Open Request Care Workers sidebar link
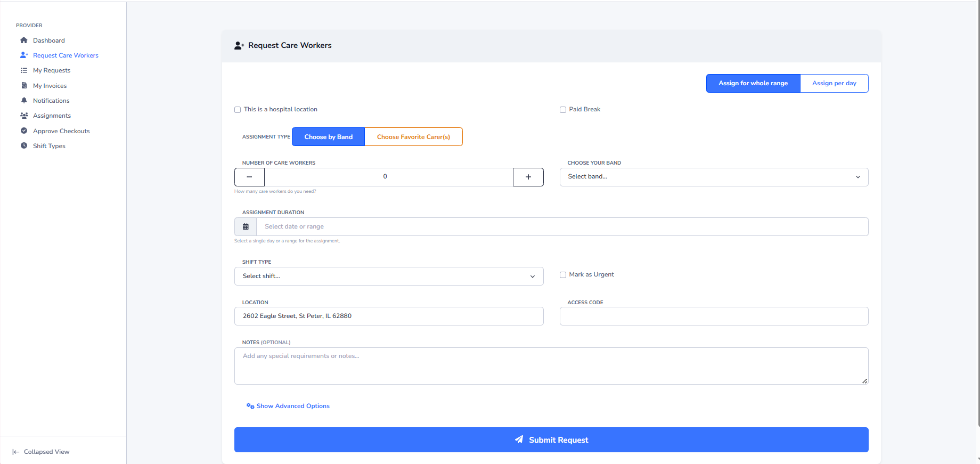 click(66, 55)
